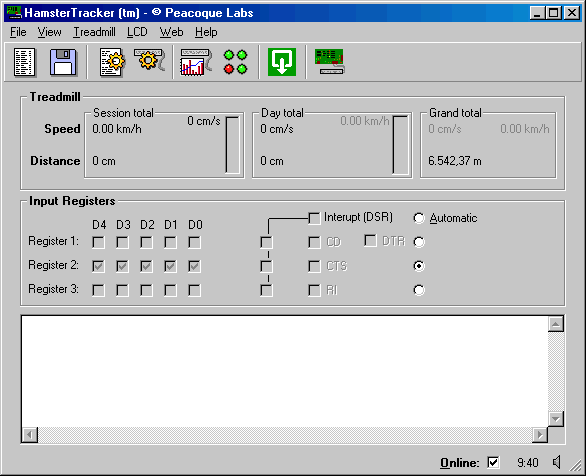Click the window resize grip corner
This screenshot has width=586, height=476.
(x=576, y=465)
